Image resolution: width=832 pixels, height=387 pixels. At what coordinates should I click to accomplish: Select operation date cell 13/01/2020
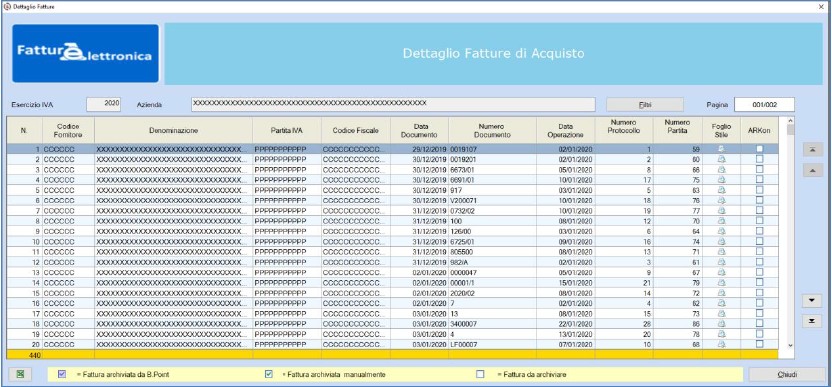click(566, 334)
